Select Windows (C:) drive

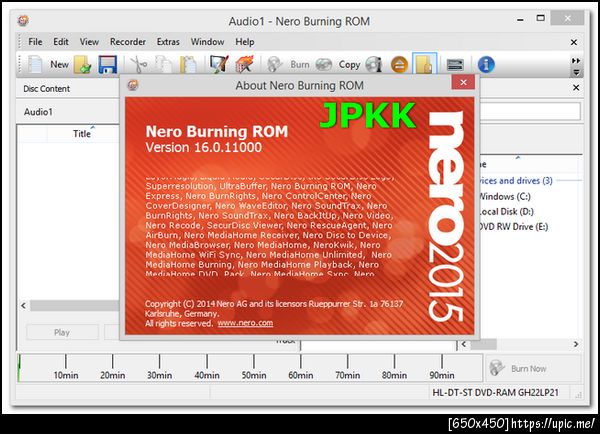(x=504, y=197)
